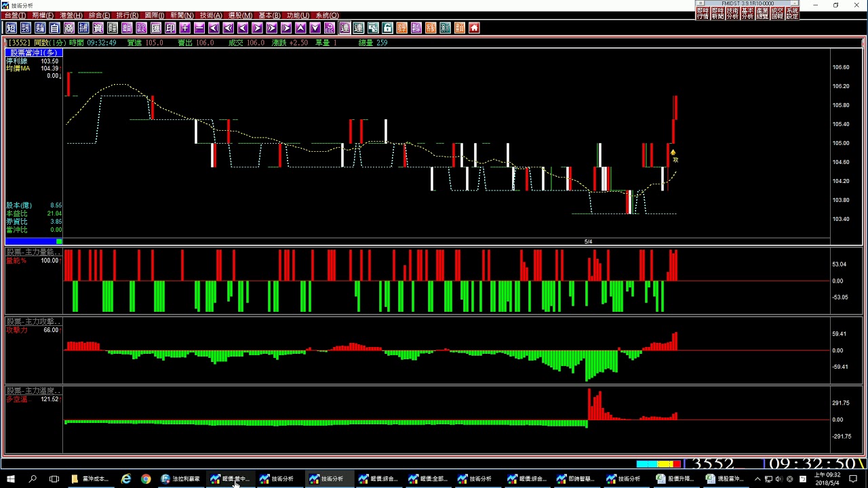Image resolution: width=868 pixels, height=488 pixels.
Task: Switch to 法拉利贏家 taskbar window
Action: point(181,479)
